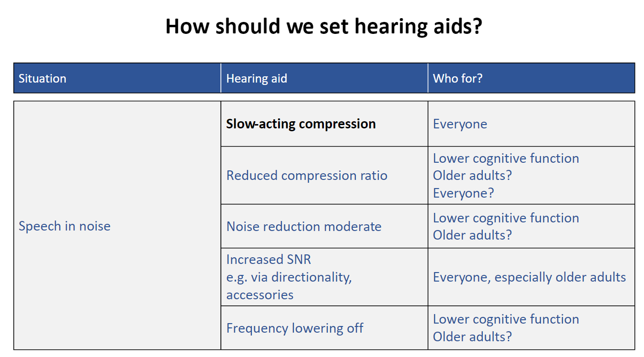The width and height of the screenshot is (644, 357).
Task: Click 'Lower cognitive function' beside Frequency lowering off
Action: click(x=506, y=319)
